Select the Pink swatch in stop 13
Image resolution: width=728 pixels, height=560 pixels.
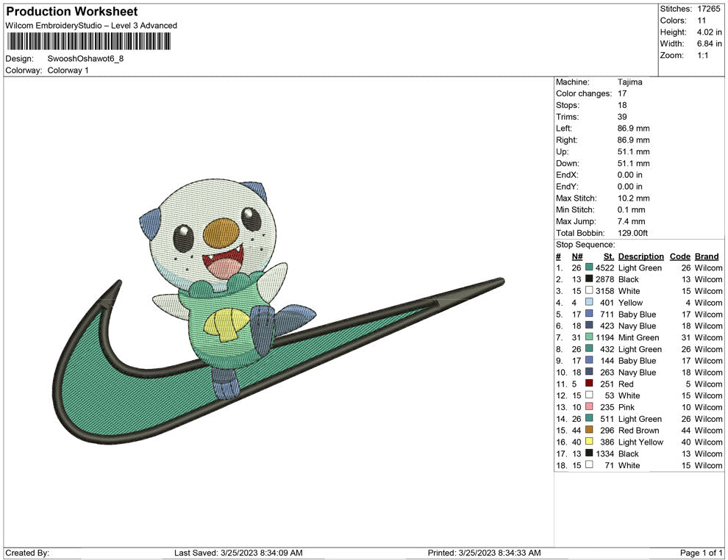pos(589,406)
